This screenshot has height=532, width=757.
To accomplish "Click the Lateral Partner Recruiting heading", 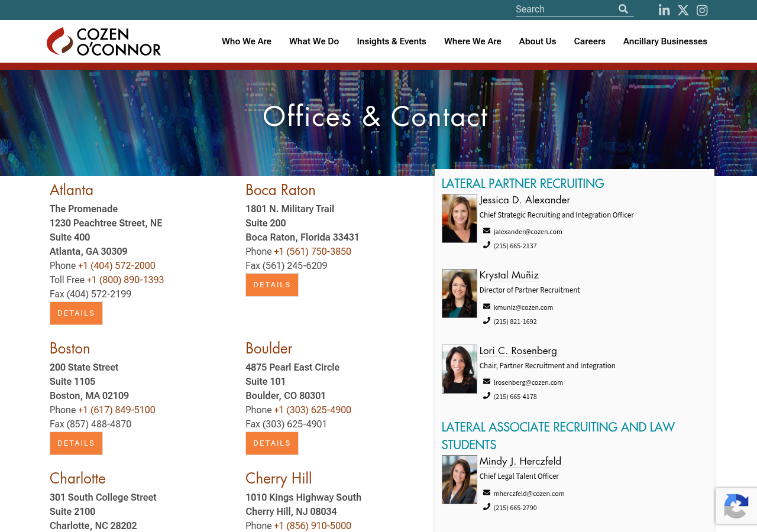I will 523,184.
